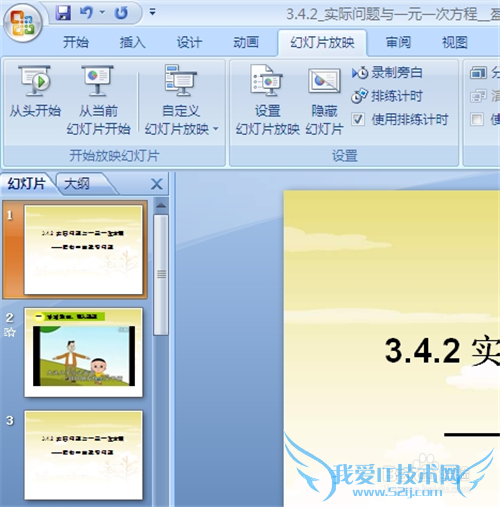This screenshot has width=500, height=507.
Task: Switch to the 插入 ribbon tab
Action: (x=132, y=43)
